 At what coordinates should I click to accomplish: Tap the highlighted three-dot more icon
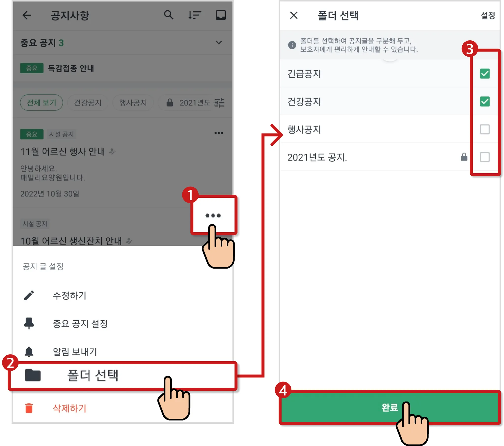coord(213,215)
